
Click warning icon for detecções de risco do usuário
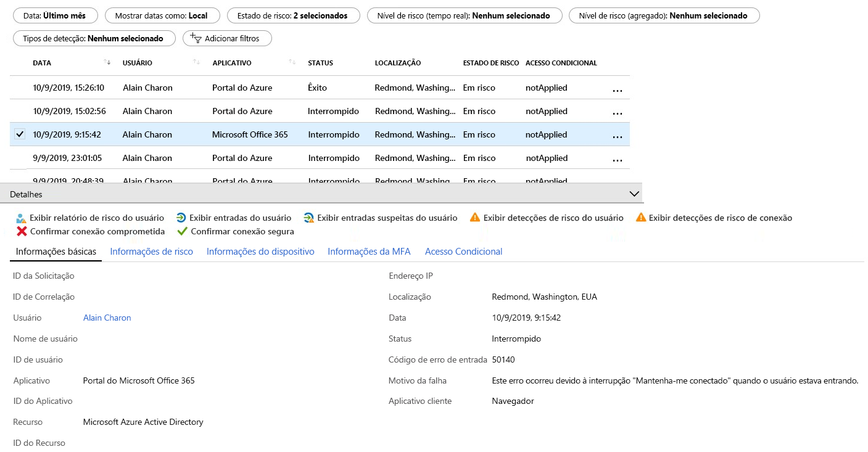click(x=475, y=218)
